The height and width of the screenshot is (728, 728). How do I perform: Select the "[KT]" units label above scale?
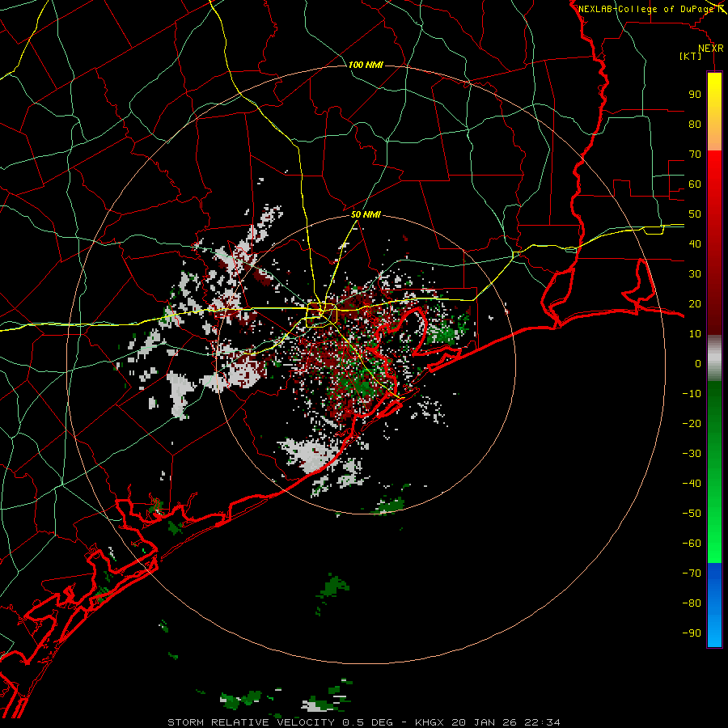(x=690, y=56)
